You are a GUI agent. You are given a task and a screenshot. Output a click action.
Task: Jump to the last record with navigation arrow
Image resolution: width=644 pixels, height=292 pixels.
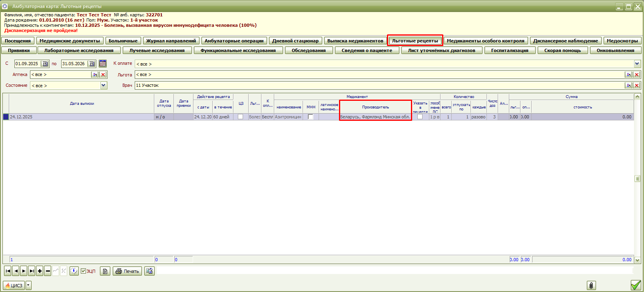32,271
